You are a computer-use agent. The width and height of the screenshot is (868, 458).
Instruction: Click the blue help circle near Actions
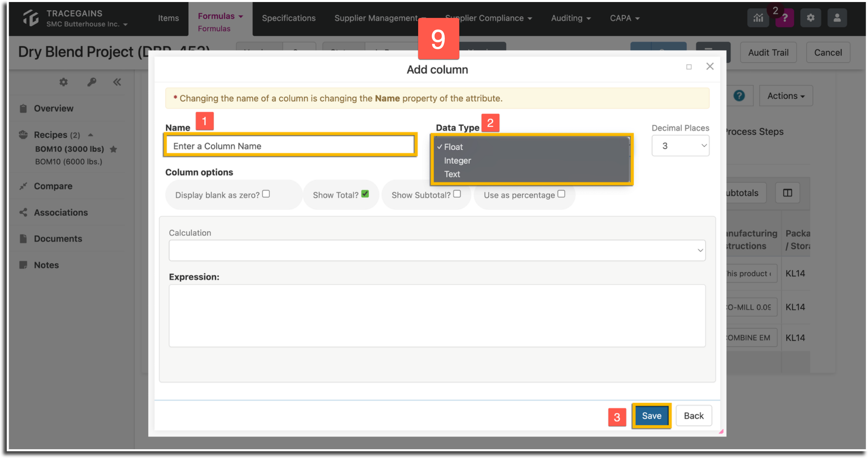pyautogui.click(x=739, y=96)
